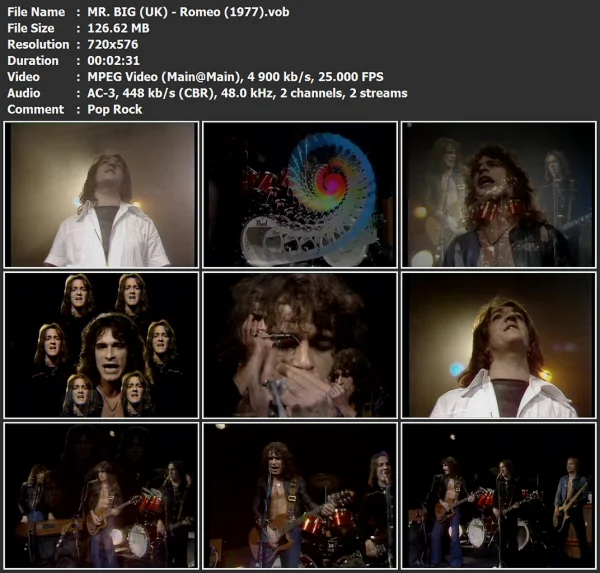The image size is (600, 573).
Task: Open thumbnail with seven multiplied singer faces
Action: [101, 345]
